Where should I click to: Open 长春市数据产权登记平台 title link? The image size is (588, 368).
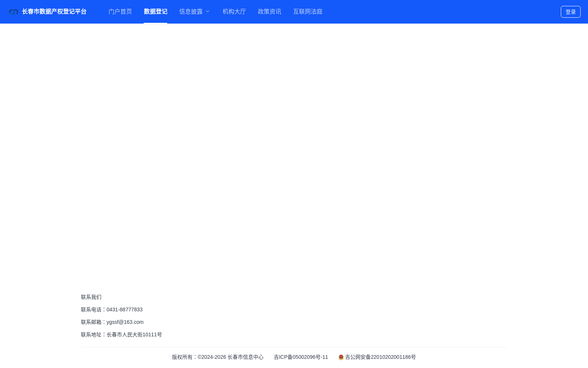click(54, 12)
